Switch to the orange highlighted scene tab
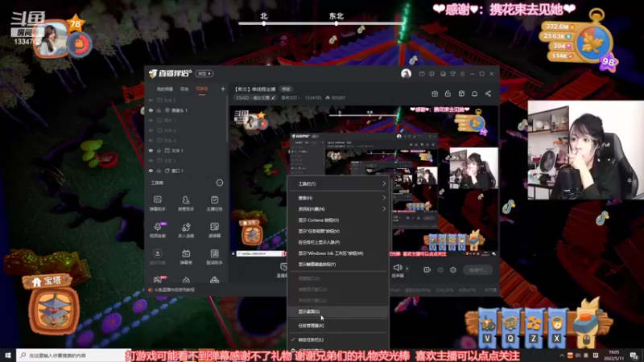Image resolution: width=644 pixels, height=362 pixels. point(202,89)
